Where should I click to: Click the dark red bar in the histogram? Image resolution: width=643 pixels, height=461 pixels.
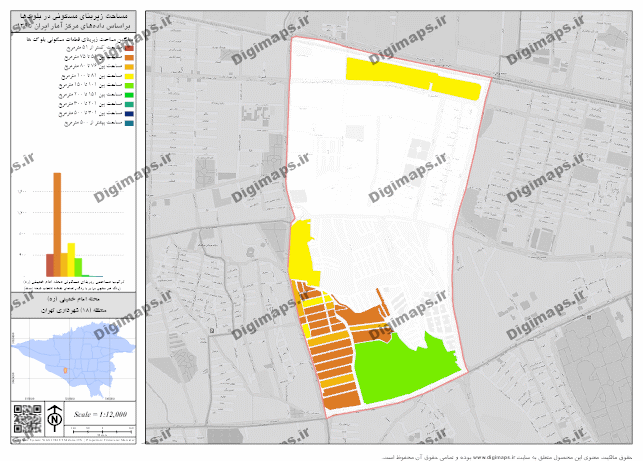50,265
